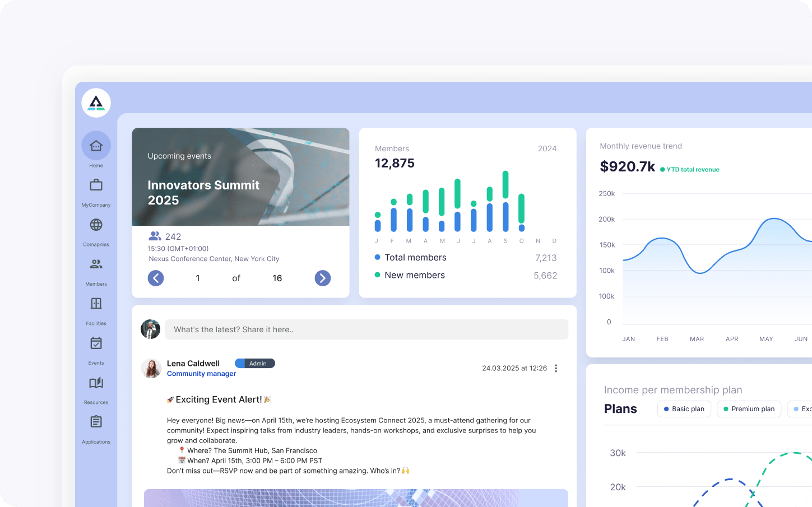Image resolution: width=812 pixels, height=507 pixels.
Task: Click the June members bar
Action: tap(458, 205)
